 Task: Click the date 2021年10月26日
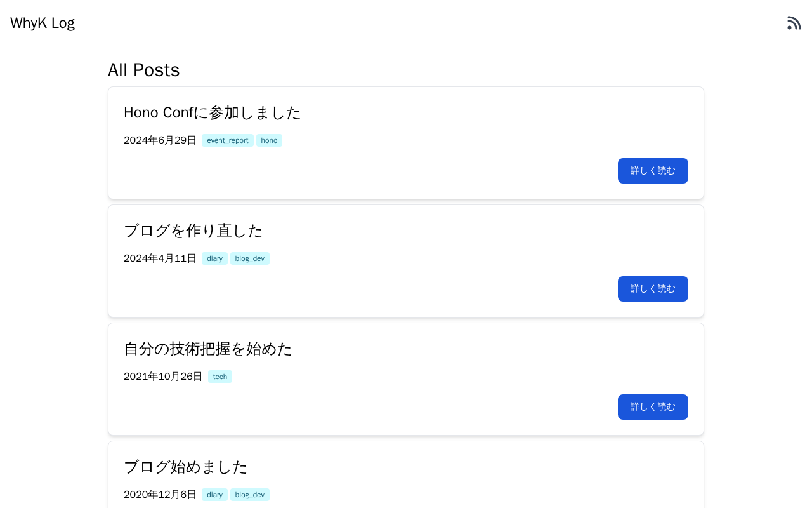(163, 377)
